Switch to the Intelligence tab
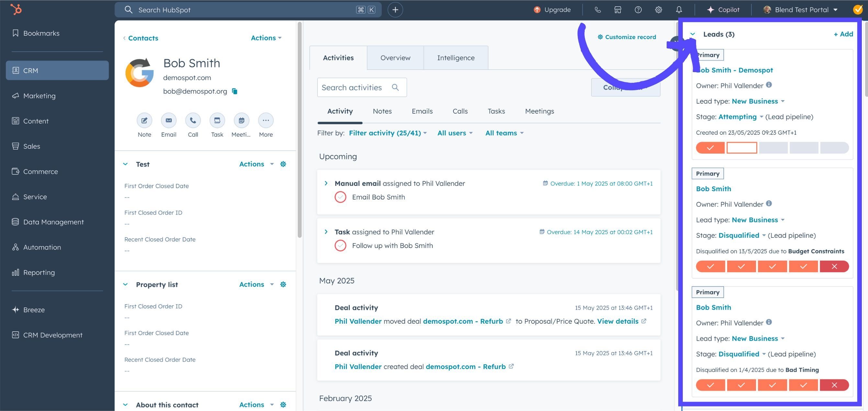 pyautogui.click(x=456, y=58)
